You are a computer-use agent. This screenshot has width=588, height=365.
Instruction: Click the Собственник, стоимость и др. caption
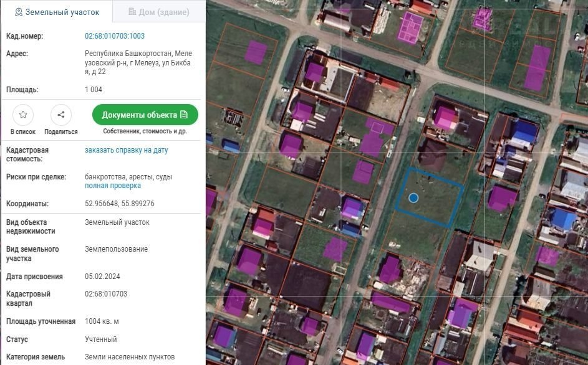145,131
